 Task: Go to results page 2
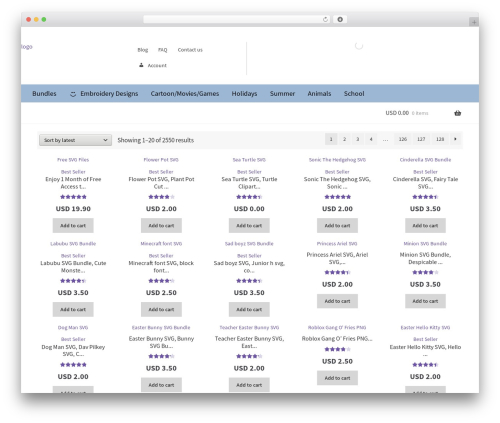tap(344, 139)
